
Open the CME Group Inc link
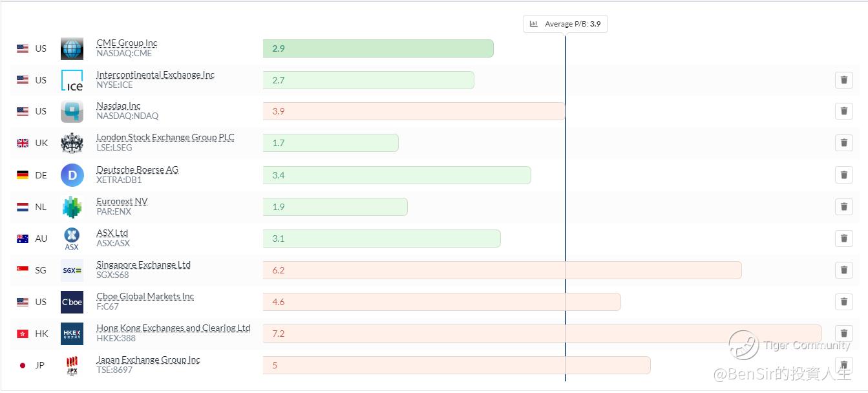pos(127,43)
